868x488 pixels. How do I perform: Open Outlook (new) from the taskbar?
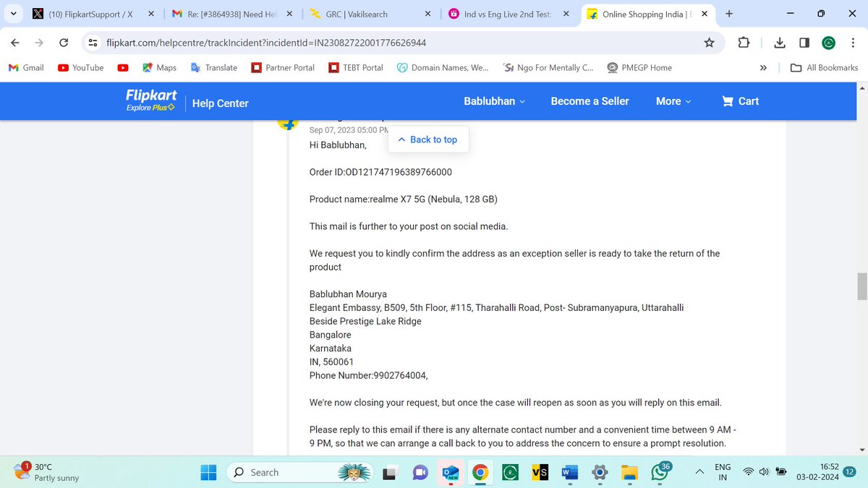pos(450,472)
